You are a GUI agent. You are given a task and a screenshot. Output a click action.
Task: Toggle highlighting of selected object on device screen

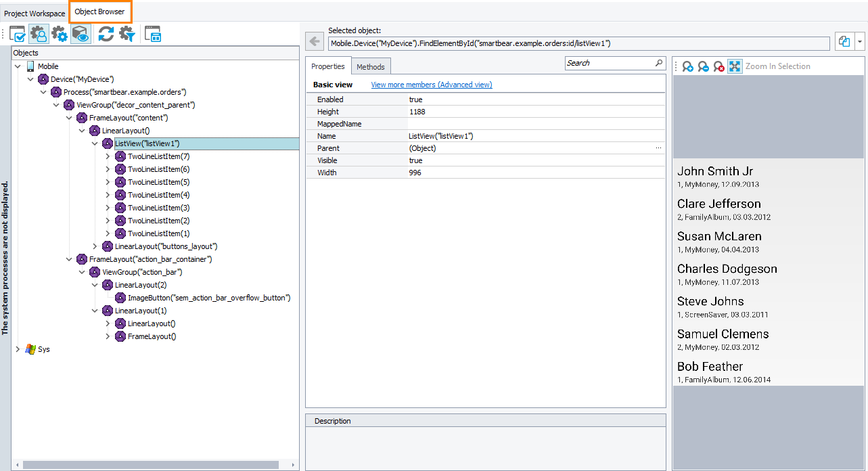click(81, 33)
